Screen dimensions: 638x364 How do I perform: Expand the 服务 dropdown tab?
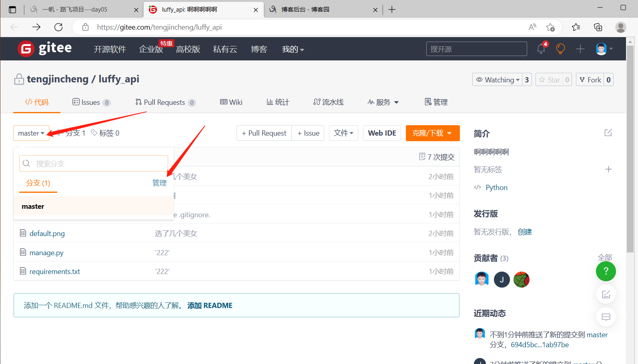[383, 102]
